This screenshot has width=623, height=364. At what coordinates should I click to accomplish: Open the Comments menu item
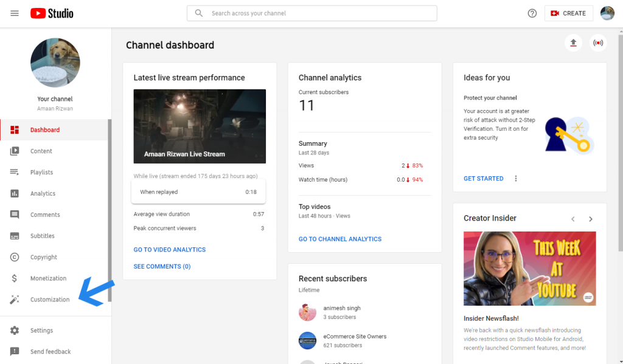(x=54, y=215)
